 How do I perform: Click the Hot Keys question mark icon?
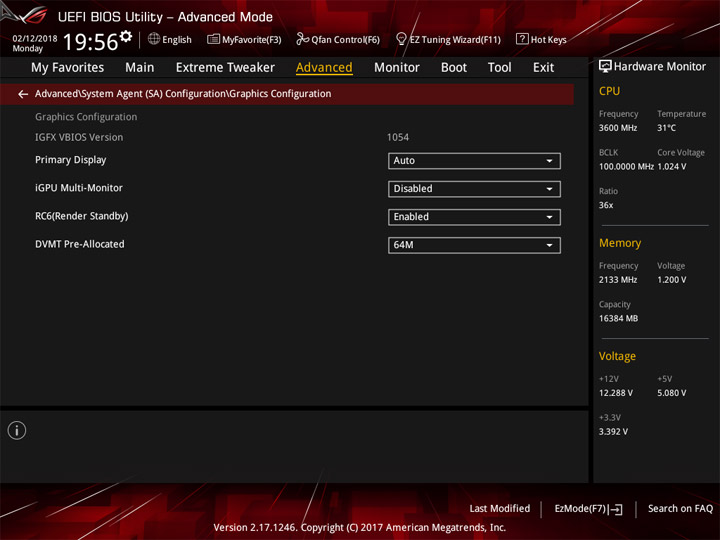pos(522,39)
